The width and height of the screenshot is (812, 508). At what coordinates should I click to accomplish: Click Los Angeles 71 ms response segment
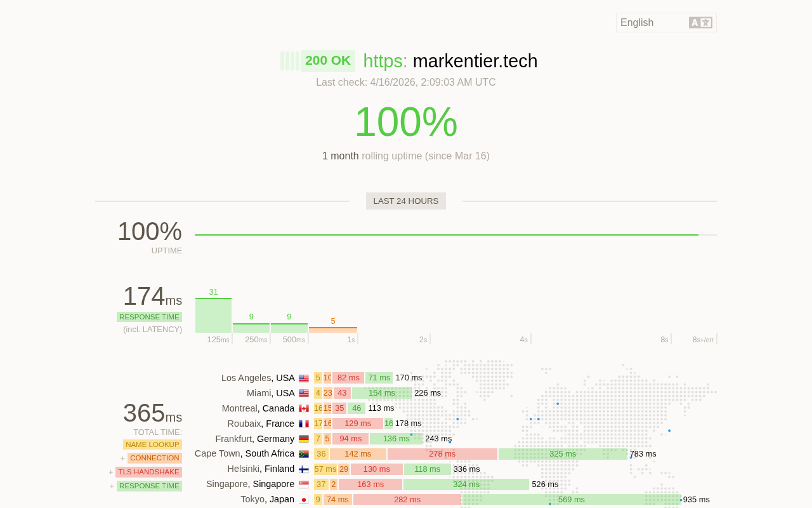(x=379, y=378)
